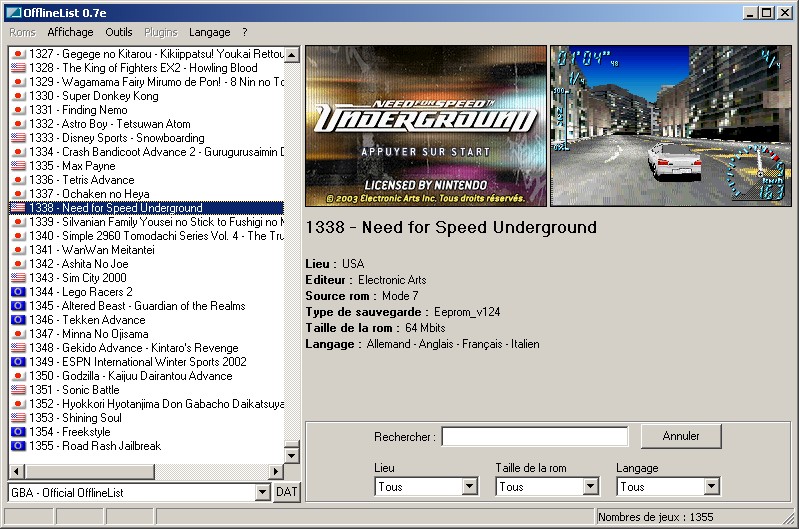Viewport: 799px width, 529px height.
Task: Click the Europe flag icon beside 1355 Road Rash Jailbreak
Action: (18, 446)
